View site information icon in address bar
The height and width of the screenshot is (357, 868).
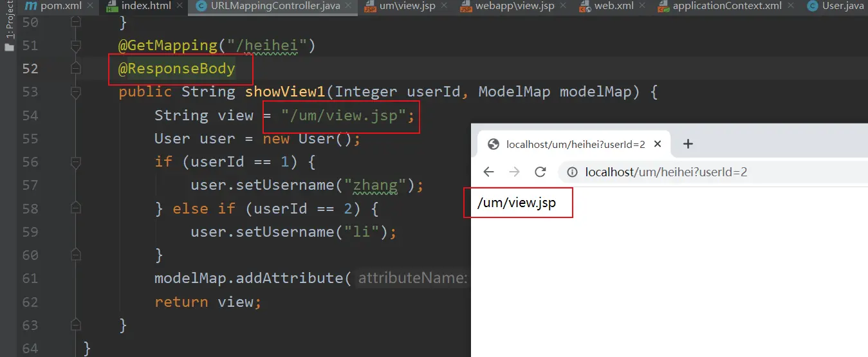pyautogui.click(x=571, y=172)
